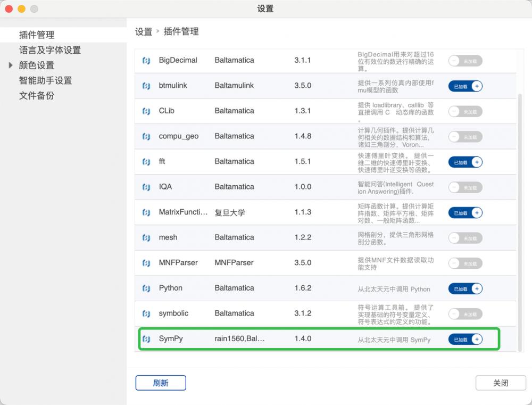Open the 插件管理 settings section

pos(37,35)
